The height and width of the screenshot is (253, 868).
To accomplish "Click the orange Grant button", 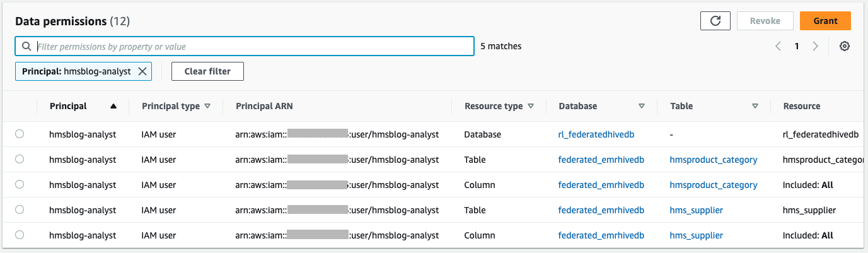I will click(x=825, y=21).
